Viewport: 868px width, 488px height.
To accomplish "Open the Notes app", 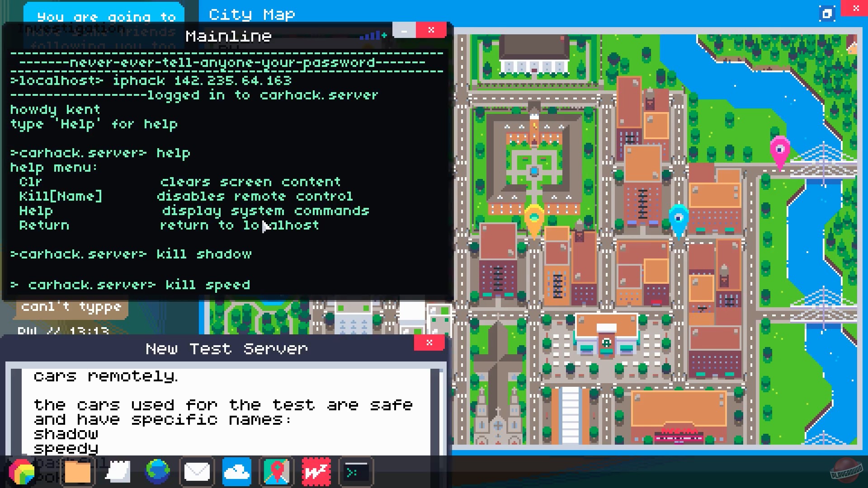I will click(117, 472).
